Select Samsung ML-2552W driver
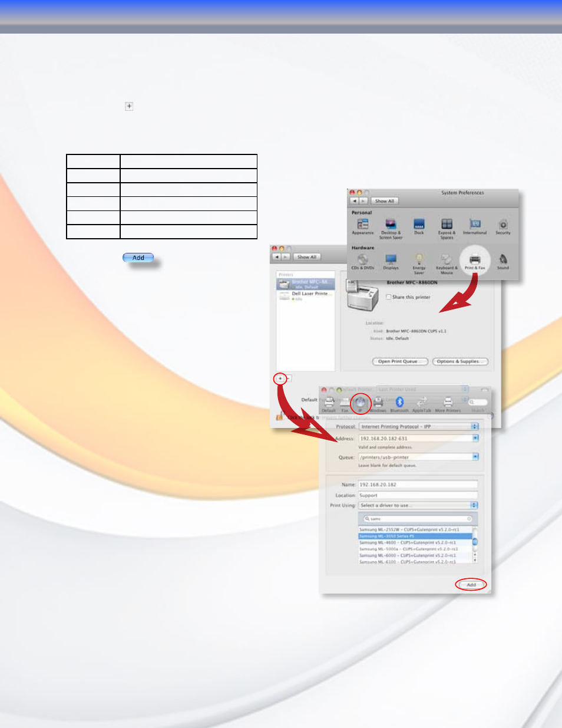This screenshot has height=728, width=562. pyautogui.click(x=415, y=530)
